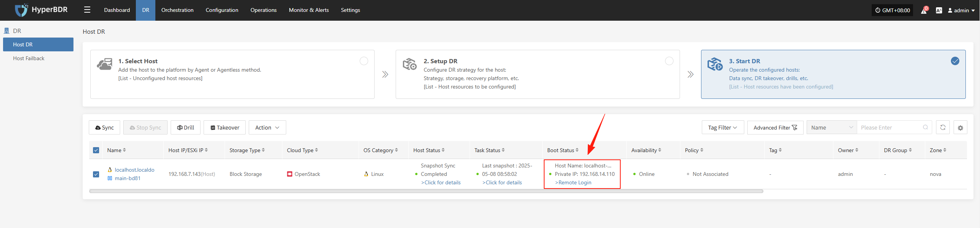The image size is (980, 228).
Task: Click the Setup DR step icon
Action: click(x=410, y=64)
